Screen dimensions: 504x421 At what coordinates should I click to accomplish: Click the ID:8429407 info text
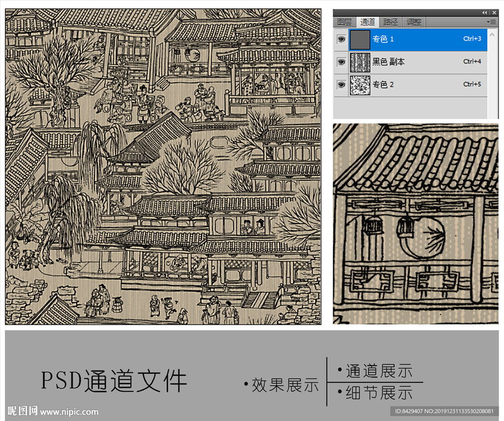[444, 411]
